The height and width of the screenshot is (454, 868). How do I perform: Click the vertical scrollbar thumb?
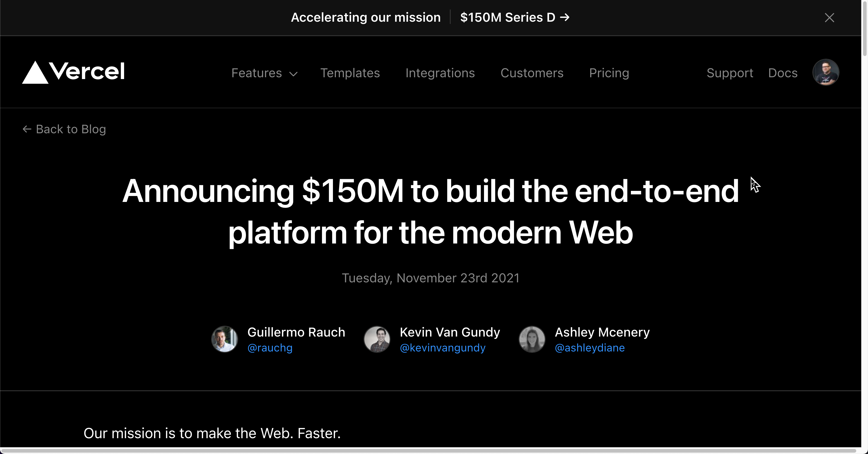[x=865, y=29]
